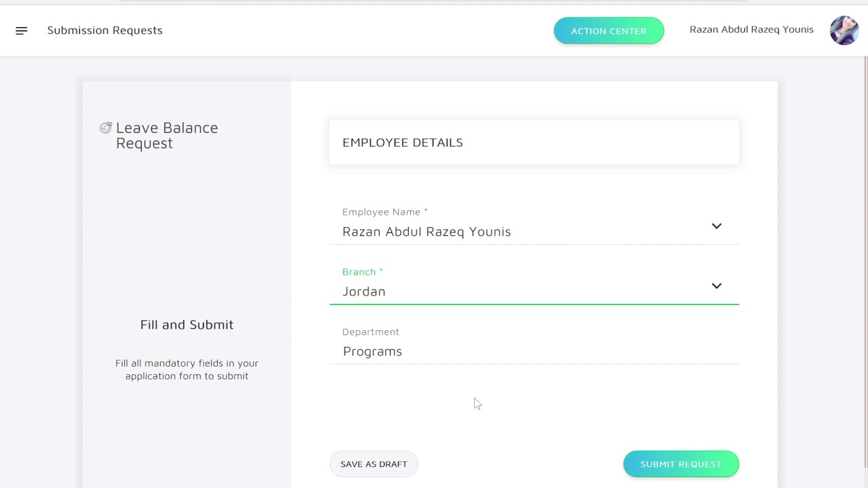Click the Fill and Submit step label
The image size is (868, 488).
[x=186, y=325]
